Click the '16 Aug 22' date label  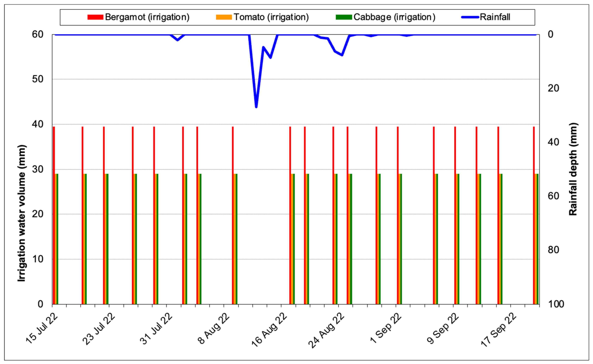pyautogui.click(x=269, y=330)
